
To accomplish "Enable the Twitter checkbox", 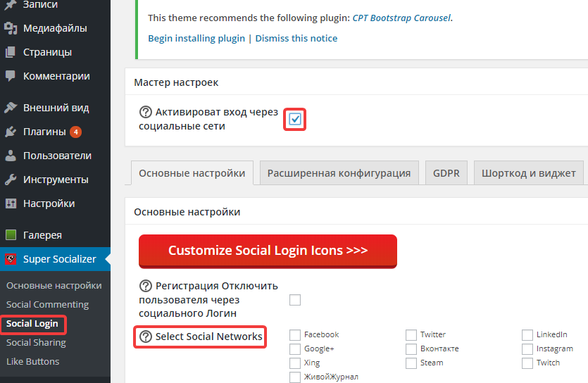I will [x=411, y=334].
